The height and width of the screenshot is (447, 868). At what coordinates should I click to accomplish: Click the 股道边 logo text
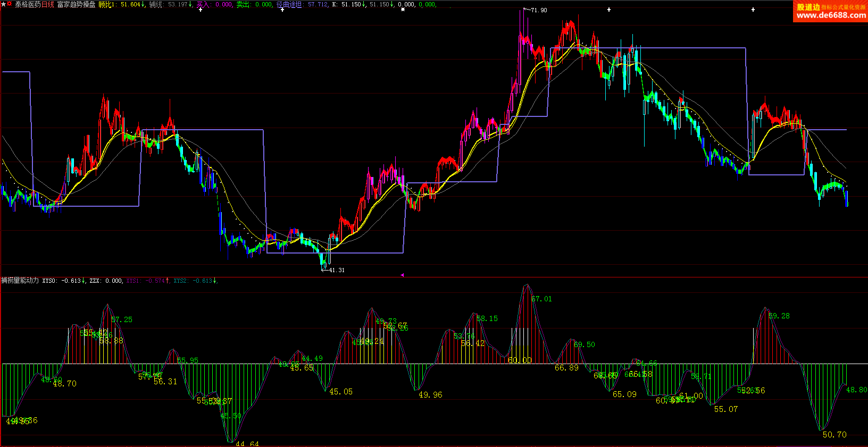tap(807, 7)
